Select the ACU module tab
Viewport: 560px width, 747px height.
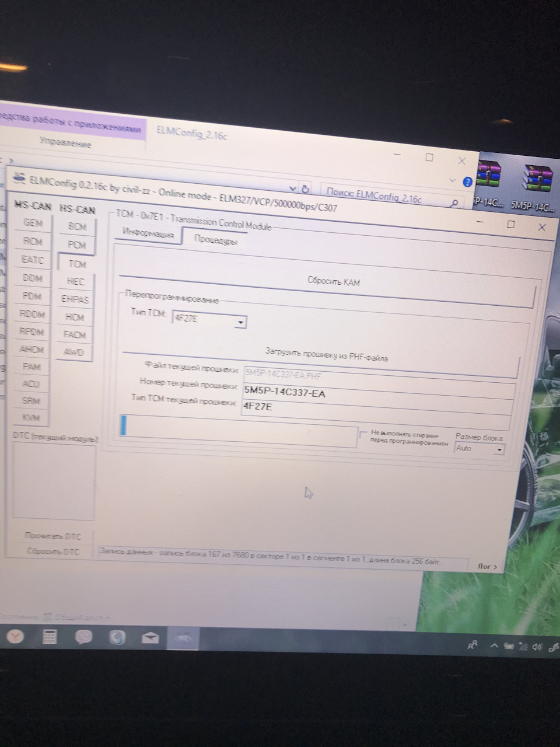tap(32, 383)
